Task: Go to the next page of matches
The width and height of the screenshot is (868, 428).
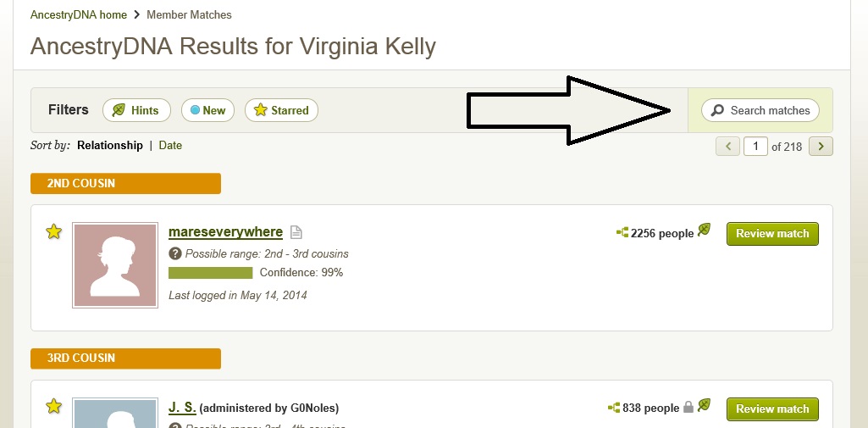Action: (x=821, y=147)
